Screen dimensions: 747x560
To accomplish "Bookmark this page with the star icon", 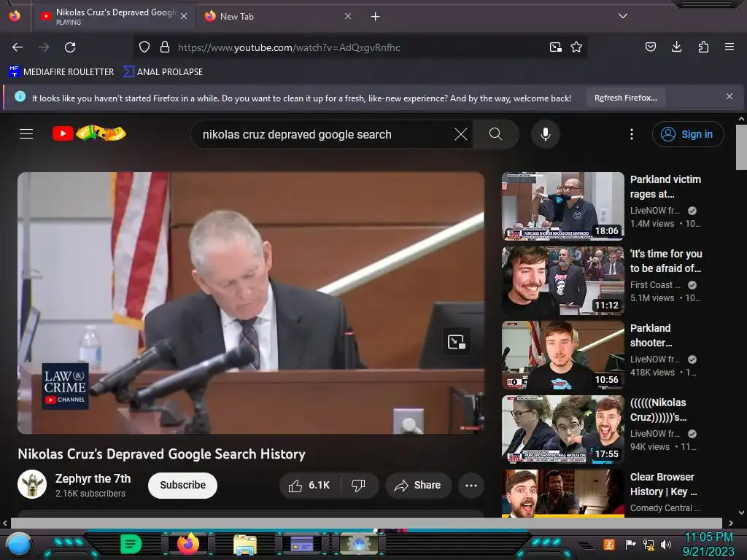I will pyautogui.click(x=576, y=47).
